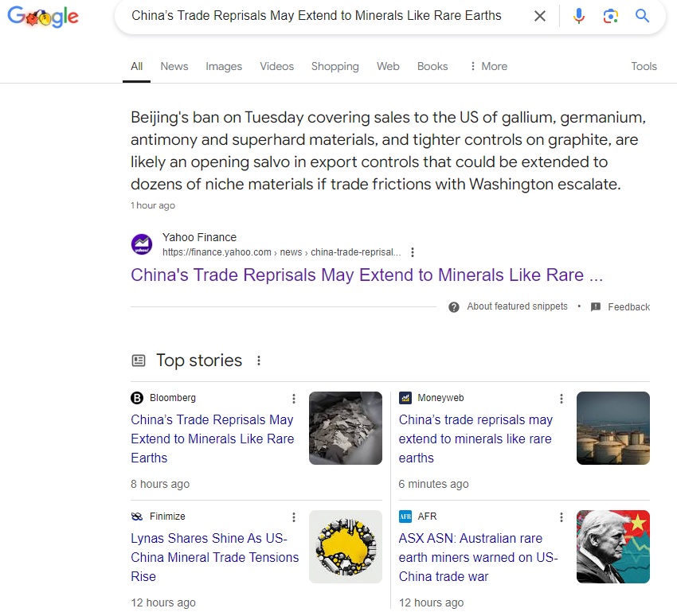Open the Shopping tab
This screenshot has width=677, height=616.
335,66
